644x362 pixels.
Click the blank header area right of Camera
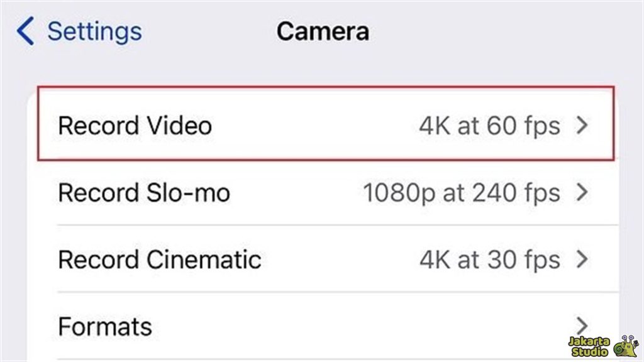tap(503, 31)
